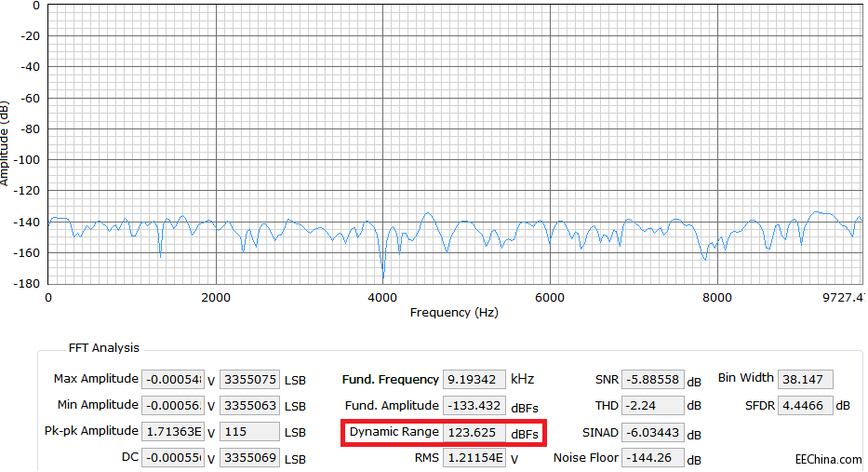Click the DC voltage value field

173,458
